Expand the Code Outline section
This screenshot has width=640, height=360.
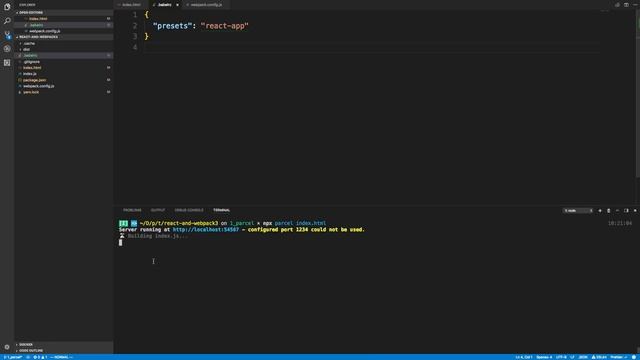pyautogui.click(x=64, y=351)
